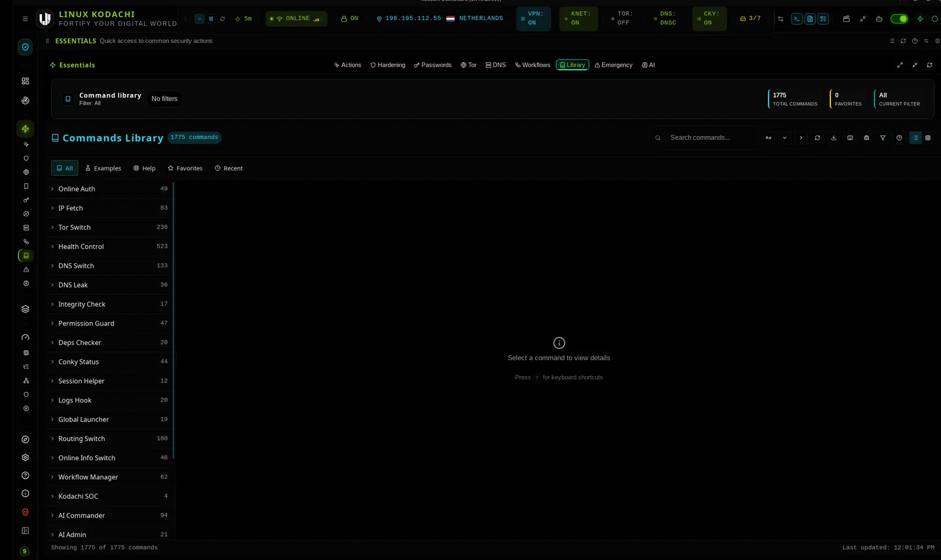This screenshot has width=941, height=560.
Task: Click the 3/7 indicator in top bar
Action: [750, 19]
